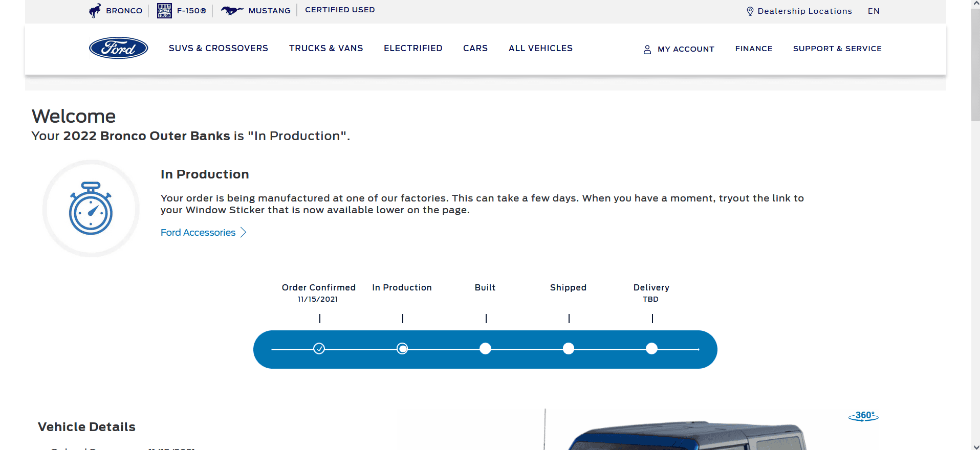Click the Built progress dot
Image resolution: width=980 pixels, height=450 pixels.
pyautogui.click(x=485, y=349)
